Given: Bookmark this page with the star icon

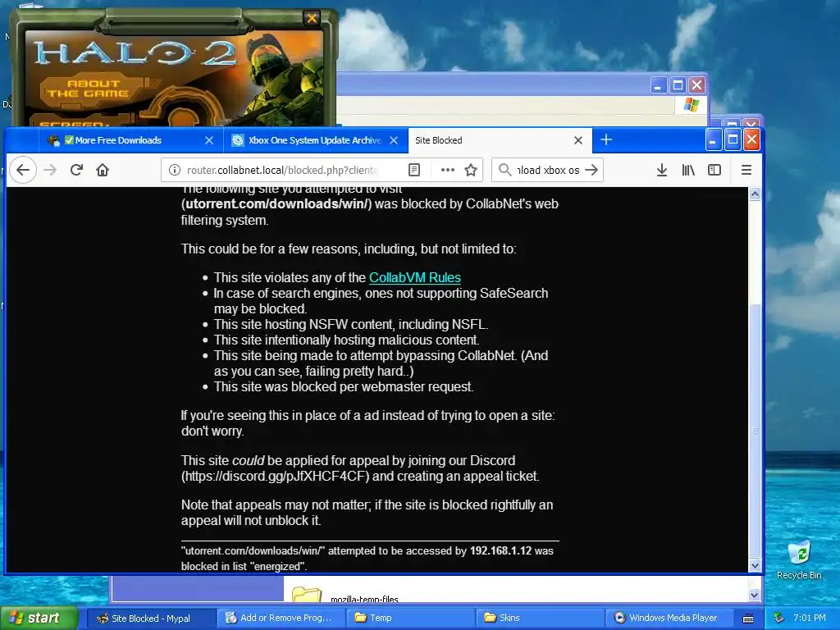Looking at the screenshot, I should pos(471,171).
